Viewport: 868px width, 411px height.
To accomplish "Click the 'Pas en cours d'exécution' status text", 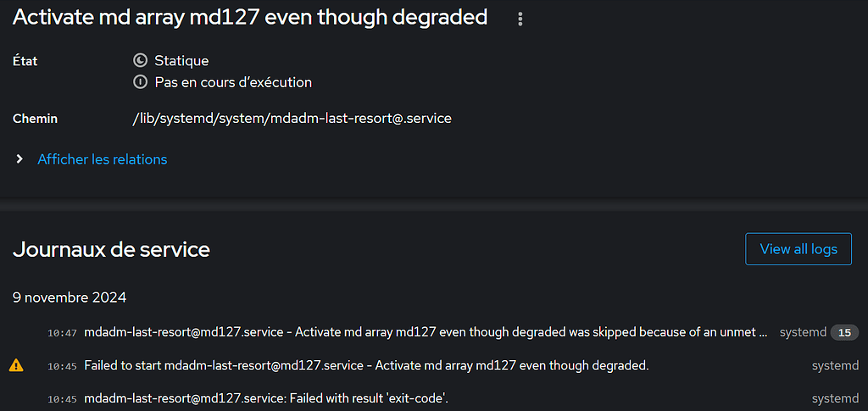I will [233, 83].
